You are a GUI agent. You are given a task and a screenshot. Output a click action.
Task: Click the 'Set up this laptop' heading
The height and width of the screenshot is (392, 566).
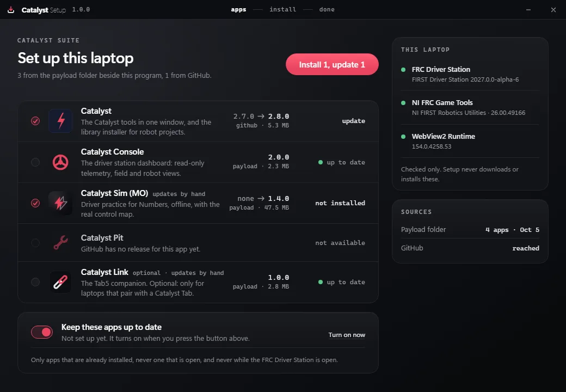pos(76,58)
